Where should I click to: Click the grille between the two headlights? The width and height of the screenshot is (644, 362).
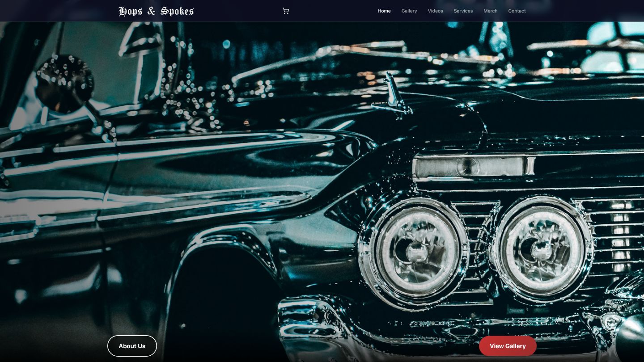click(x=479, y=250)
